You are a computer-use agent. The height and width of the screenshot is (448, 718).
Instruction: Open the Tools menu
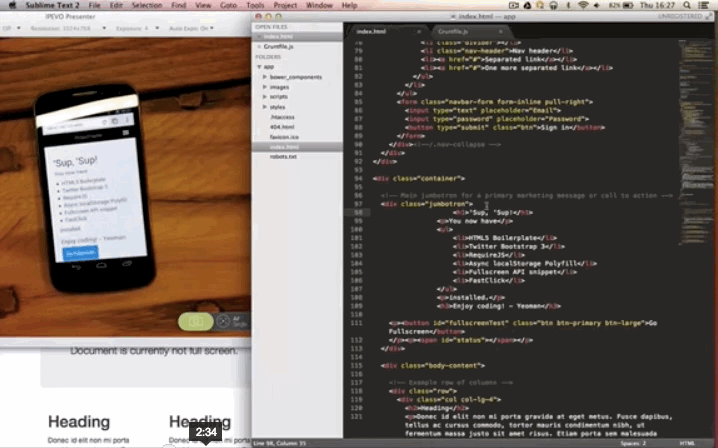(x=255, y=5)
